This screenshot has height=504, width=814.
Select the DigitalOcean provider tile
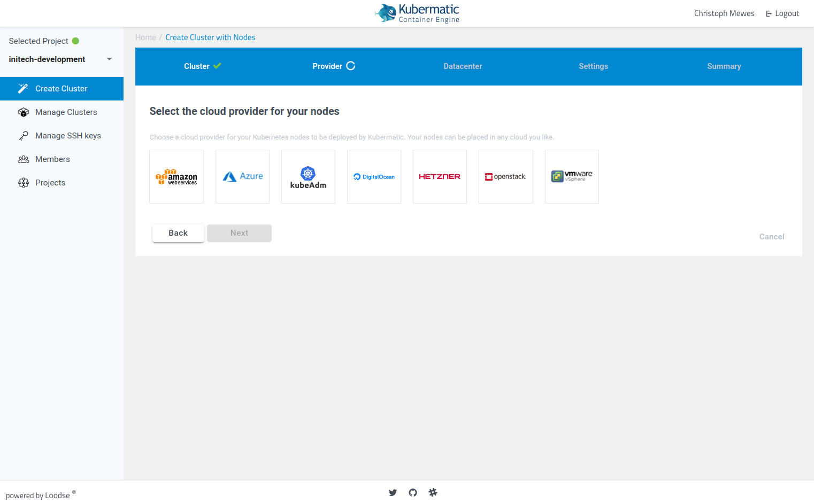(374, 176)
